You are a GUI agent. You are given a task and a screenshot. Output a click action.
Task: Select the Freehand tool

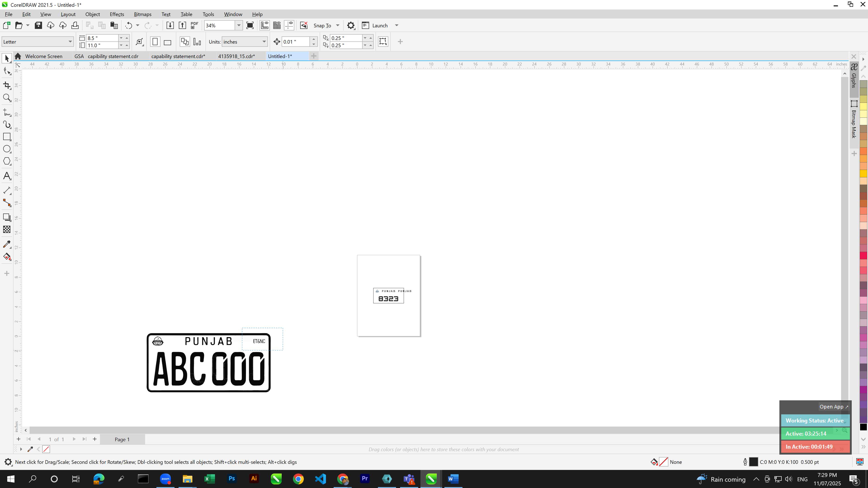pyautogui.click(x=7, y=112)
